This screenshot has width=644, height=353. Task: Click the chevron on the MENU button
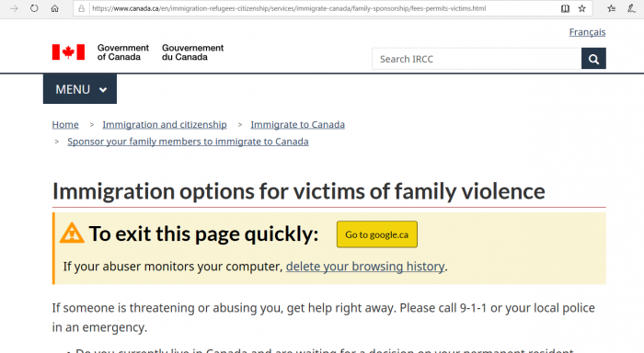pyautogui.click(x=103, y=90)
